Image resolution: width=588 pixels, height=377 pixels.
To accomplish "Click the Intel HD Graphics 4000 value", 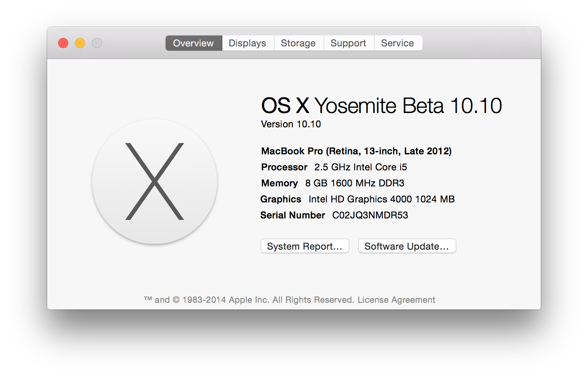I will click(382, 199).
